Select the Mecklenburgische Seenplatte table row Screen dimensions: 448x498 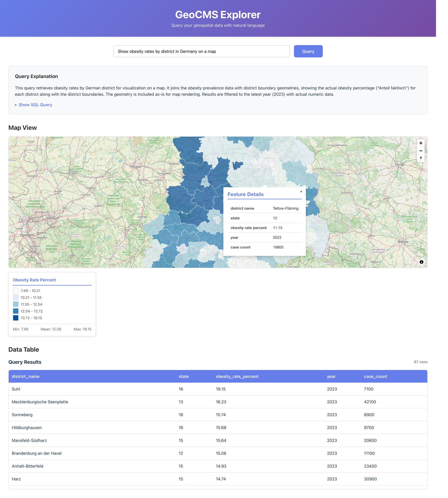pyautogui.click(x=40, y=402)
